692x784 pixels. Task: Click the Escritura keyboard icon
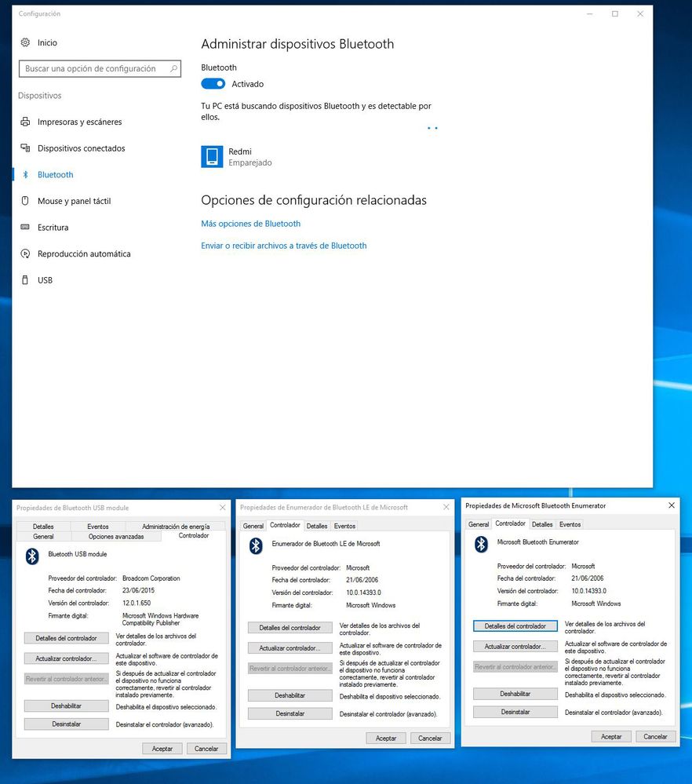[x=25, y=227]
